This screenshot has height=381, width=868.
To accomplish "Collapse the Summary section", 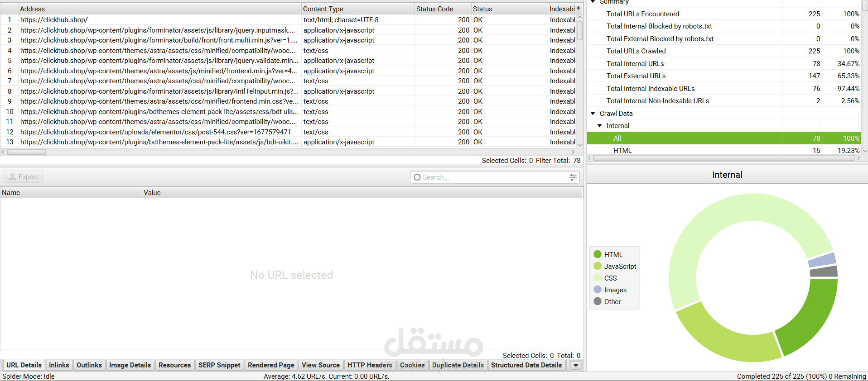I will [x=593, y=2].
